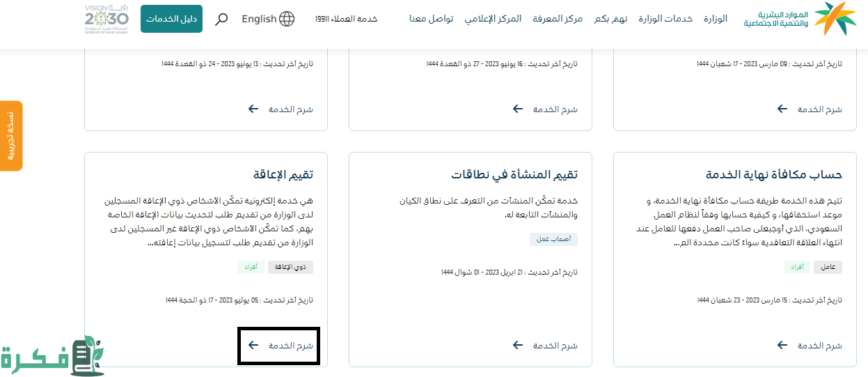Go to تواصل معنا page
Viewport: 868px width, 377px height.
[x=431, y=19]
